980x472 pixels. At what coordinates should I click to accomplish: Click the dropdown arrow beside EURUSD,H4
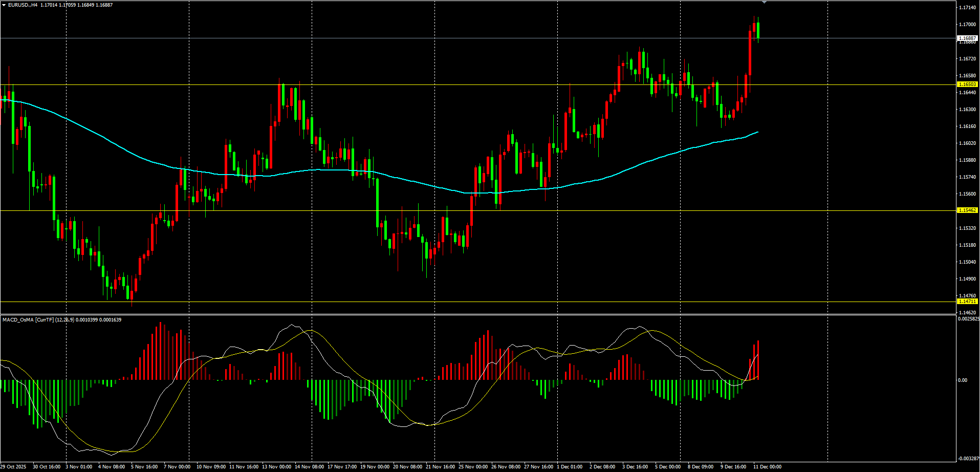point(4,5)
